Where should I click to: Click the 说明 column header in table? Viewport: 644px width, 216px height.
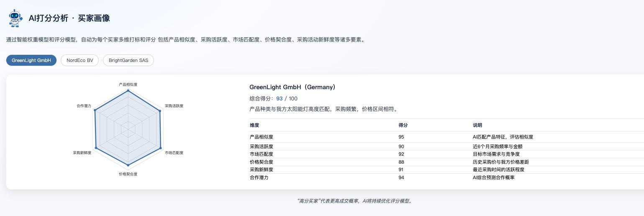(477, 125)
